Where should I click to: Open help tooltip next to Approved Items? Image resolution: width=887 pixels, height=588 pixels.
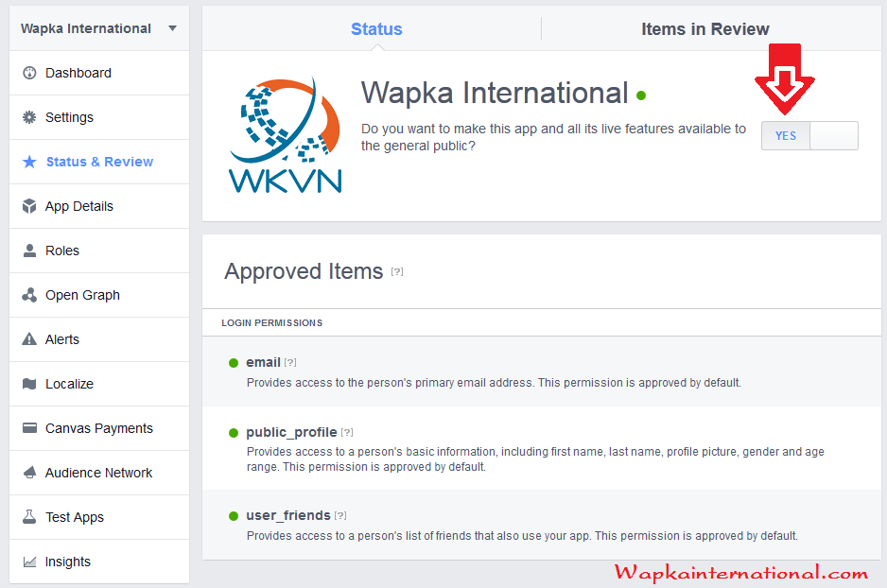pyautogui.click(x=397, y=272)
